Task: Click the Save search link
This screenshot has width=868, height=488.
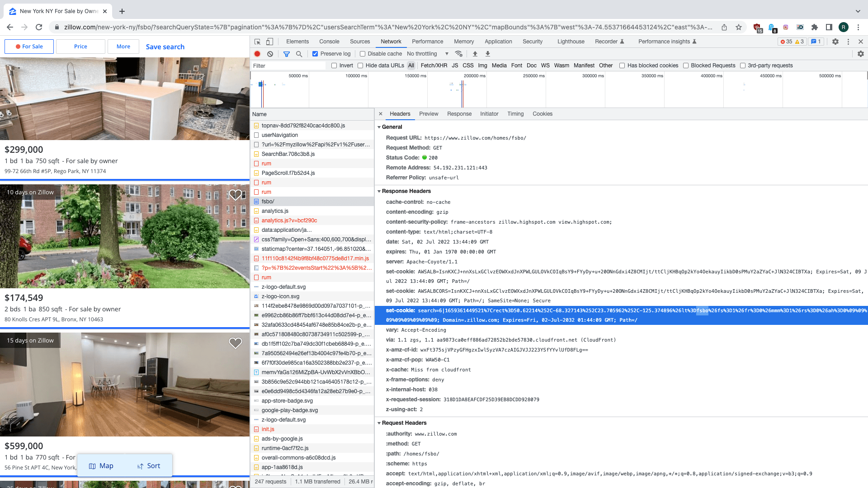Action: 165,47
